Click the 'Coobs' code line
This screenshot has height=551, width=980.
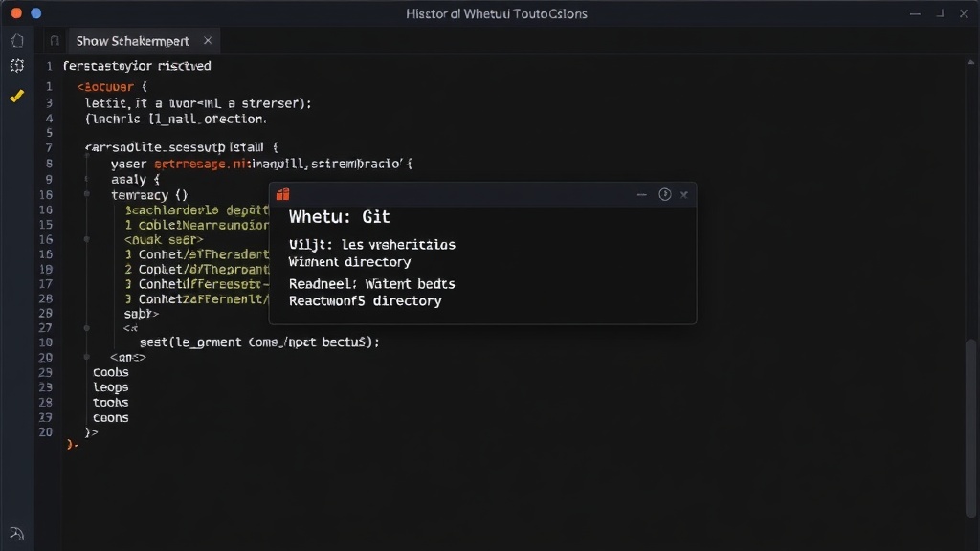pyautogui.click(x=111, y=372)
